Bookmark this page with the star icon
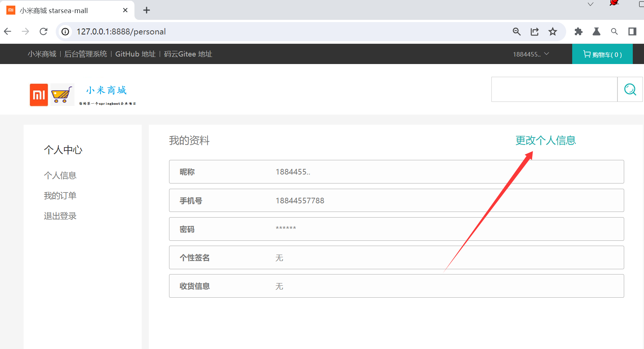Screen dimensions: 644x349 click(553, 31)
